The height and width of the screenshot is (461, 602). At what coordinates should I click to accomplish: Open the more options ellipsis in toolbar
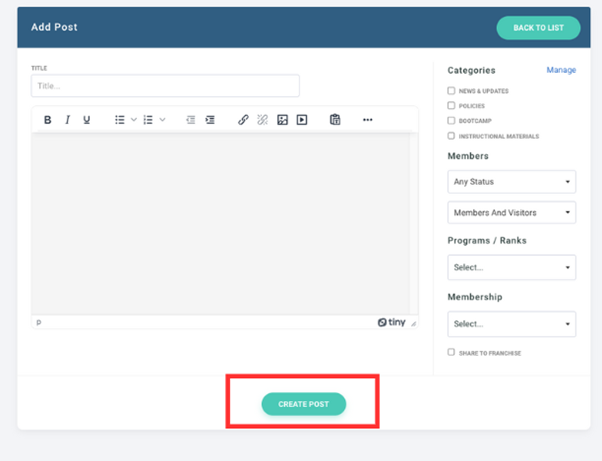(x=367, y=120)
